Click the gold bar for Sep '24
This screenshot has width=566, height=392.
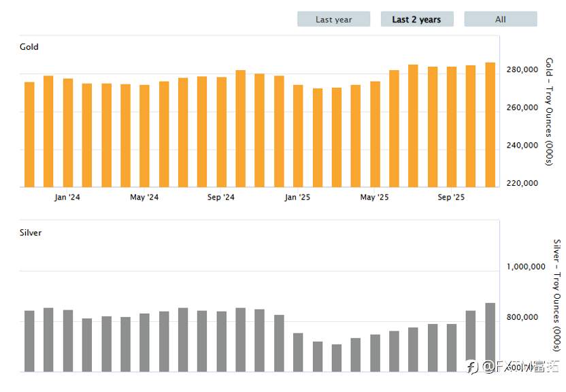point(221,132)
